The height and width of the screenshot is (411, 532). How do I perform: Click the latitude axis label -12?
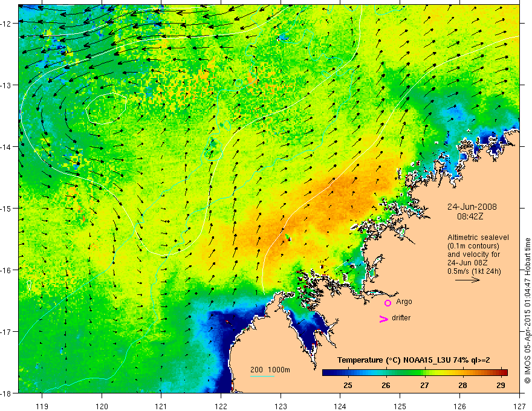point(7,24)
